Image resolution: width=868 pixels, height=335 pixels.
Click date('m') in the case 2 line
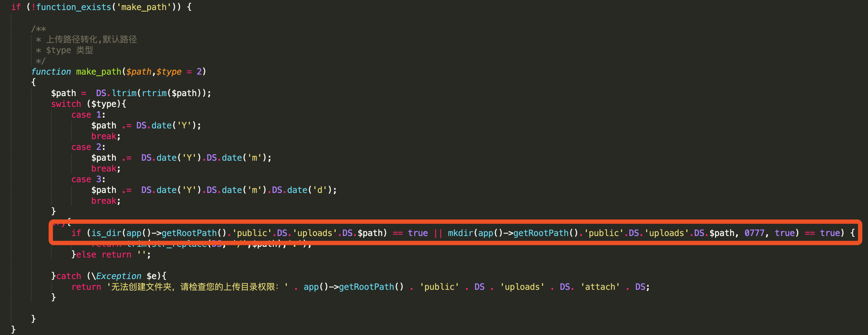pos(244,158)
